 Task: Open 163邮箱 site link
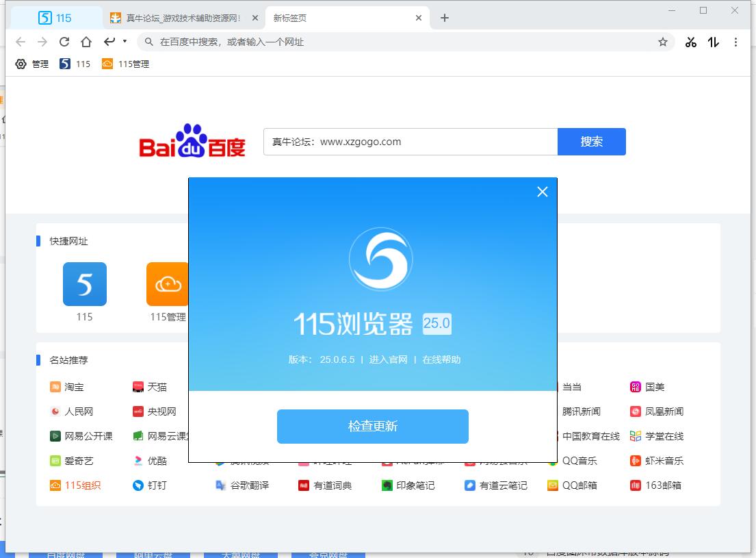pyautogui.click(x=656, y=485)
